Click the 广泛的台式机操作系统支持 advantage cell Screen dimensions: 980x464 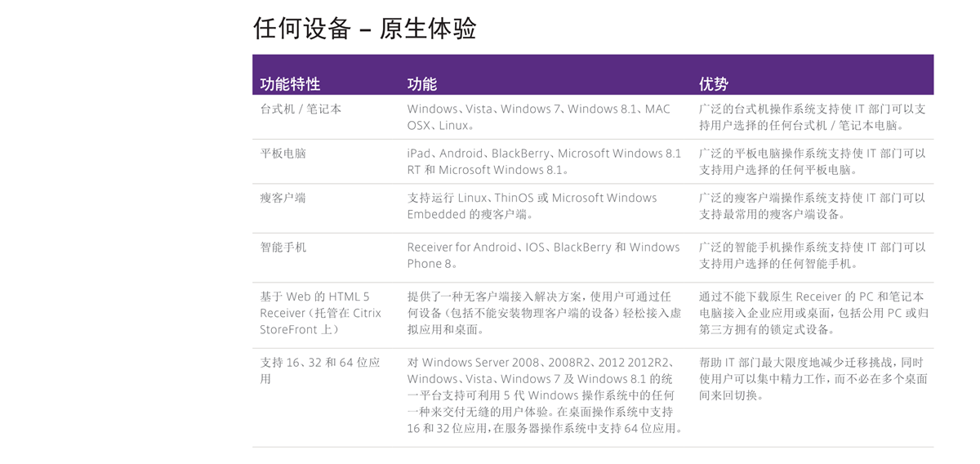coord(813,118)
